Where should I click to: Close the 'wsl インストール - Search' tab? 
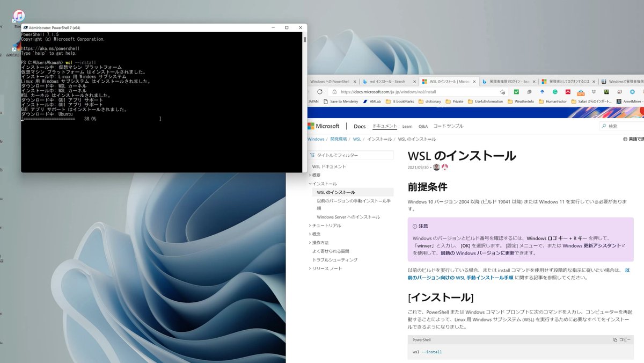coord(414,82)
